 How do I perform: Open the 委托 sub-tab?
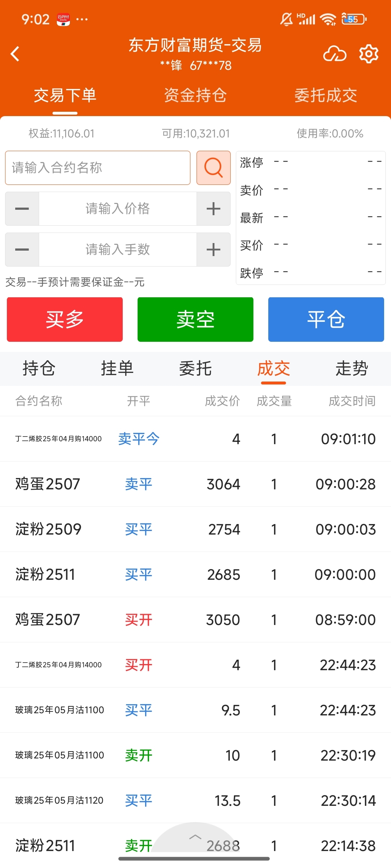195,369
